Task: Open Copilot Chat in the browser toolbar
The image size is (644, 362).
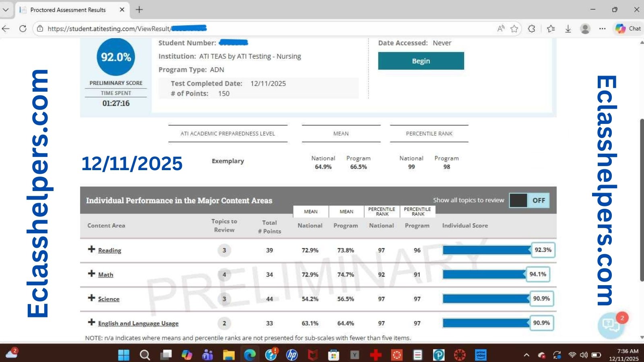Action: (x=628, y=29)
